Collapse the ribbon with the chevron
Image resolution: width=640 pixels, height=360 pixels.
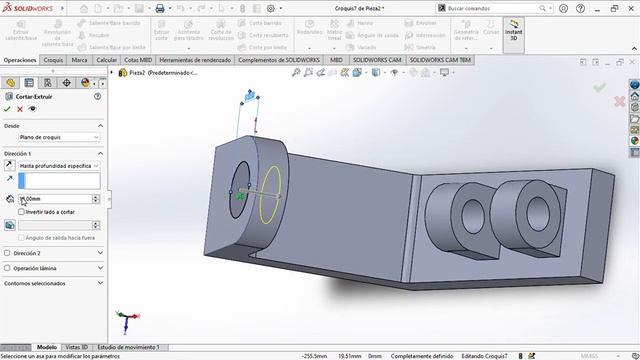pos(634,49)
